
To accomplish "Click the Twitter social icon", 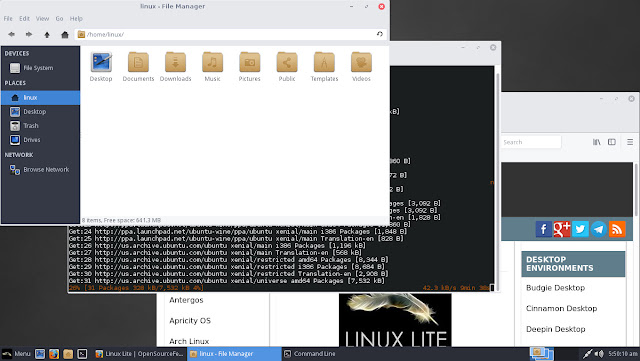I will click(580, 229).
